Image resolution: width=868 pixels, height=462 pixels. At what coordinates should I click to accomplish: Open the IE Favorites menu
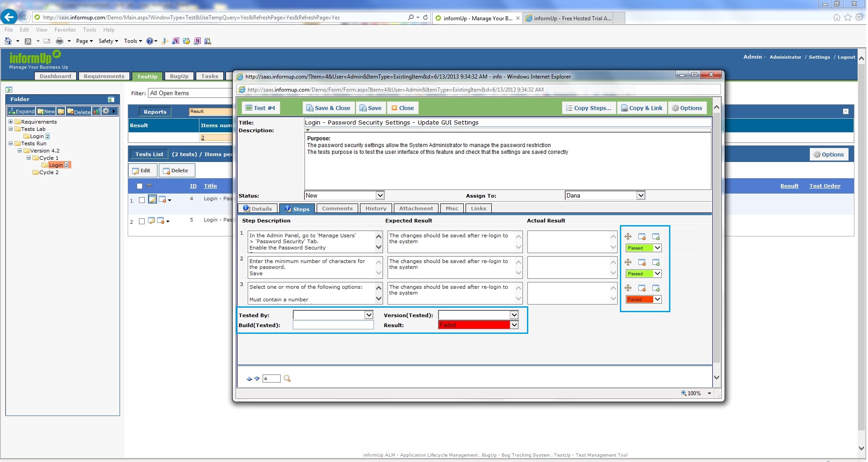tap(65, 30)
